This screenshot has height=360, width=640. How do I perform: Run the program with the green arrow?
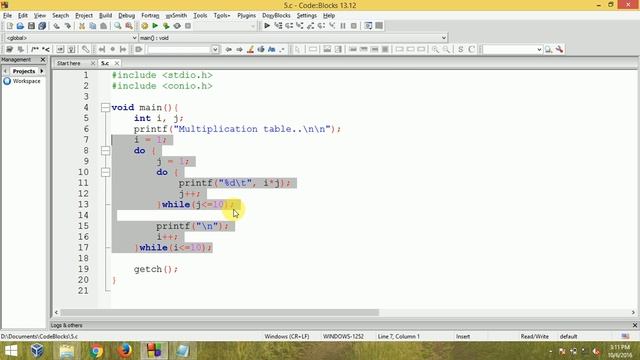[155, 26]
